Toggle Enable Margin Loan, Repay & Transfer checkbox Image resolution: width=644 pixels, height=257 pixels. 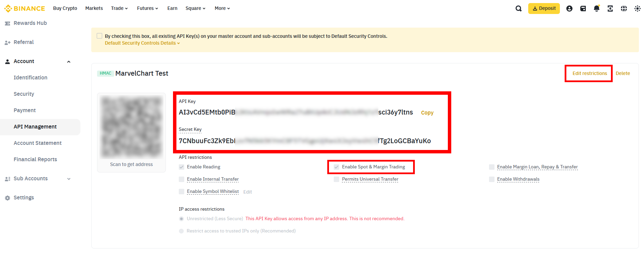pyautogui.click(x=492, y=167)
